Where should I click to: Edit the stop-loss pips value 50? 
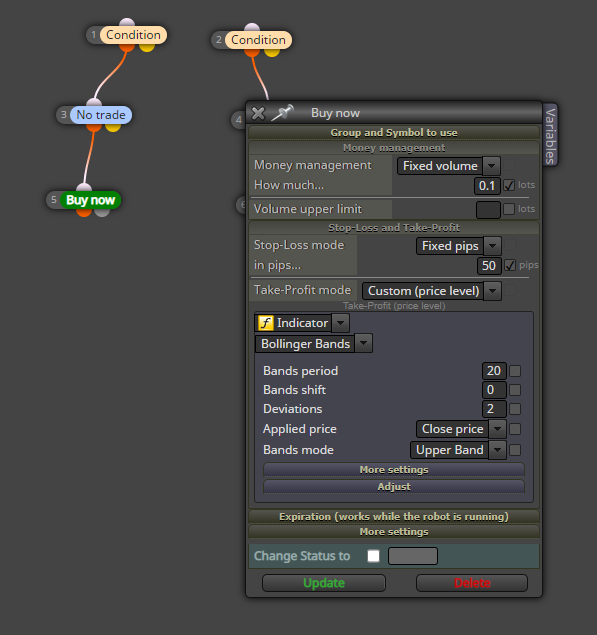pyautogui.click(x=489, y=266)
